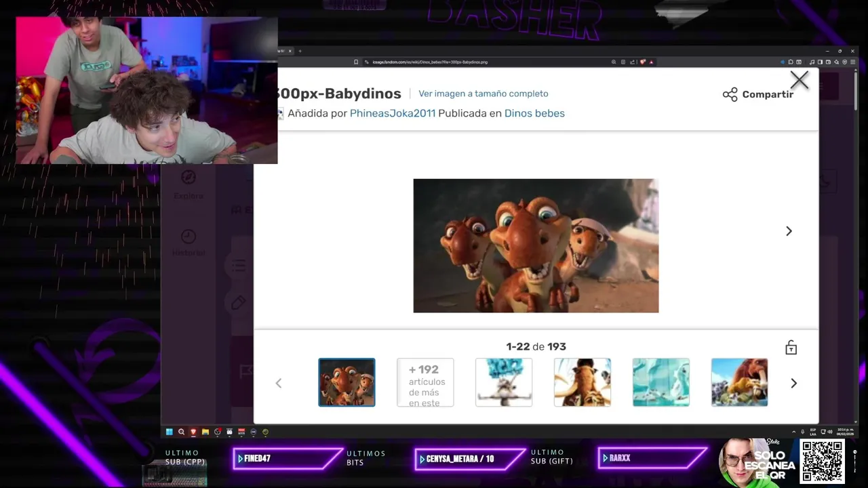The height and width of the screenshot is (488, 868).
Task: Click the lock icon beside image count
Action: tap(791, 348)
